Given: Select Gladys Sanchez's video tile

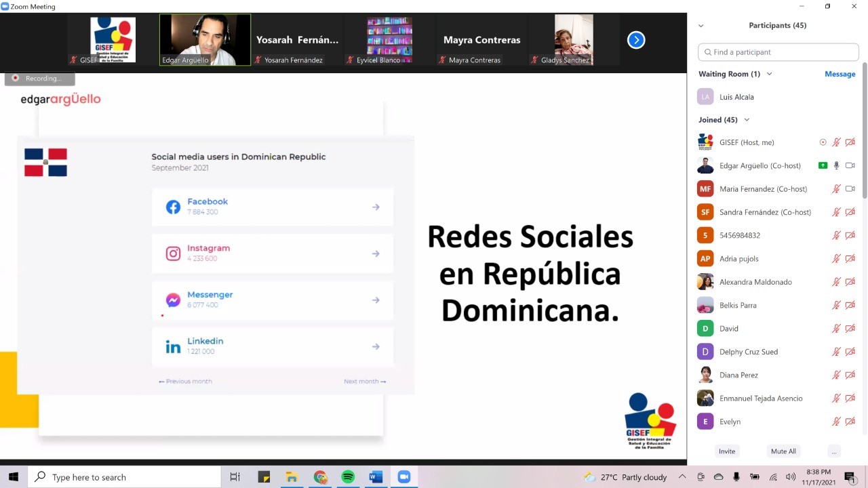Looking at the screenshot, I should point(574,40).
